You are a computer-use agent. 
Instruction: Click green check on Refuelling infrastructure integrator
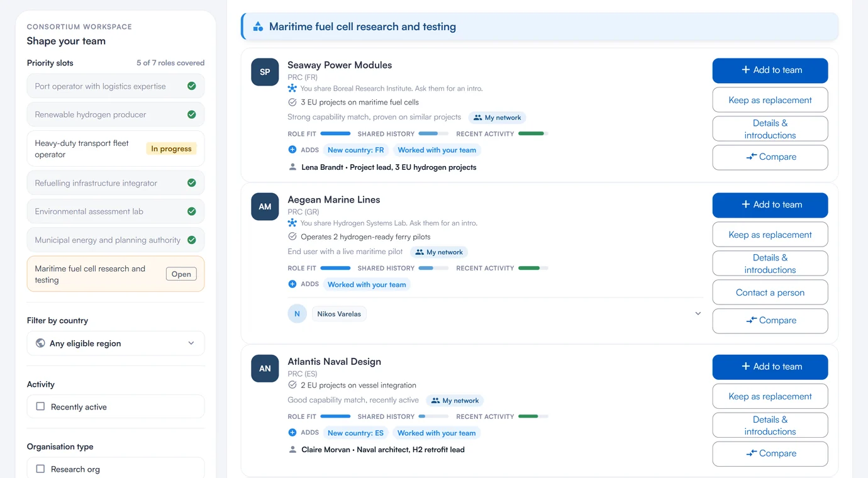tap(192, 183)
